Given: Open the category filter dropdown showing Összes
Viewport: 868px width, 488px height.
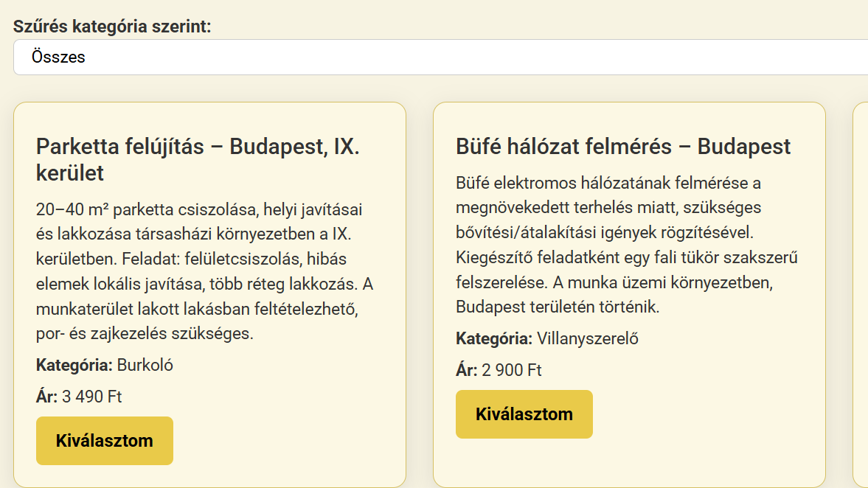Looking at the screenshot, I should pyautogui.click(x=440, y=57).
